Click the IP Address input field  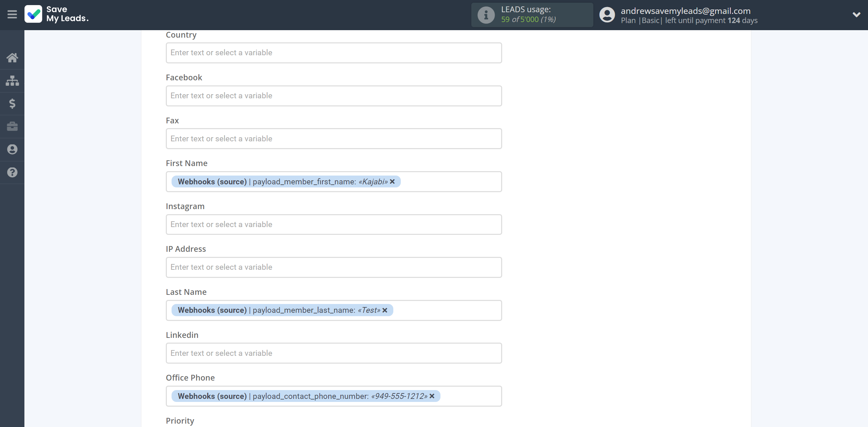pyautogui.click(x=334, y=267)
